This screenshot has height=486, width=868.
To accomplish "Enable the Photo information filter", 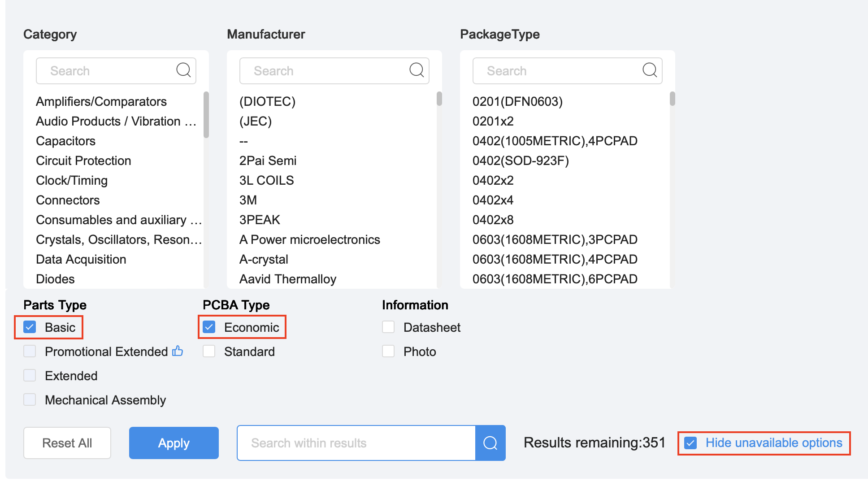I will pyautogui.click(x=388, y=351).
